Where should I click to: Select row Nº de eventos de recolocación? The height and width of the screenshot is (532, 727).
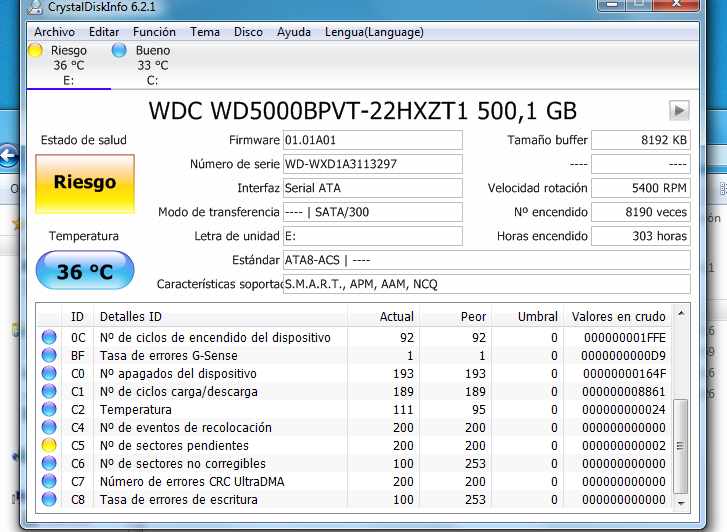point(355,427)
